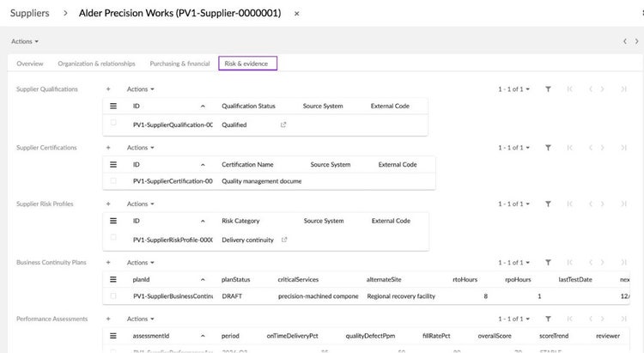644x353 pixels.
Task: Switch to the Purchasing & financial tab
Action: [180, 64]
